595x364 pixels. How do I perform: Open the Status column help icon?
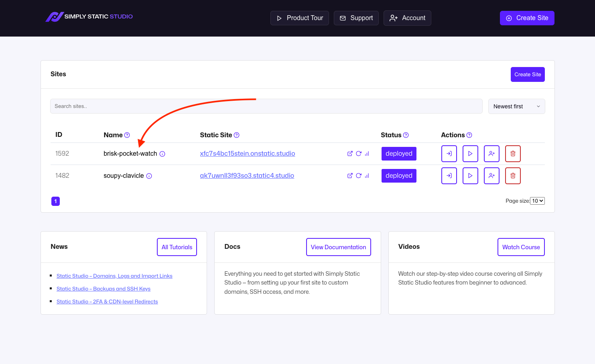(406, 135)
